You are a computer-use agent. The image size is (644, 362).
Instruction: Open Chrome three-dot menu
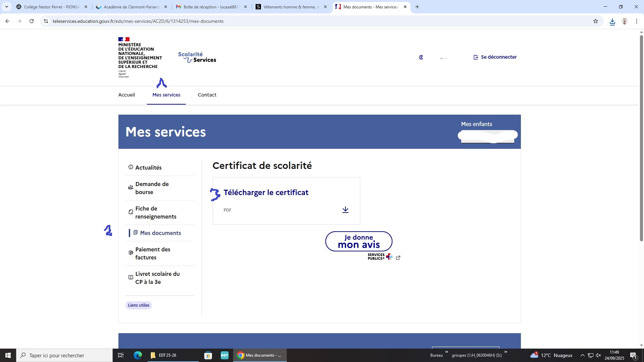click(636, 21)
